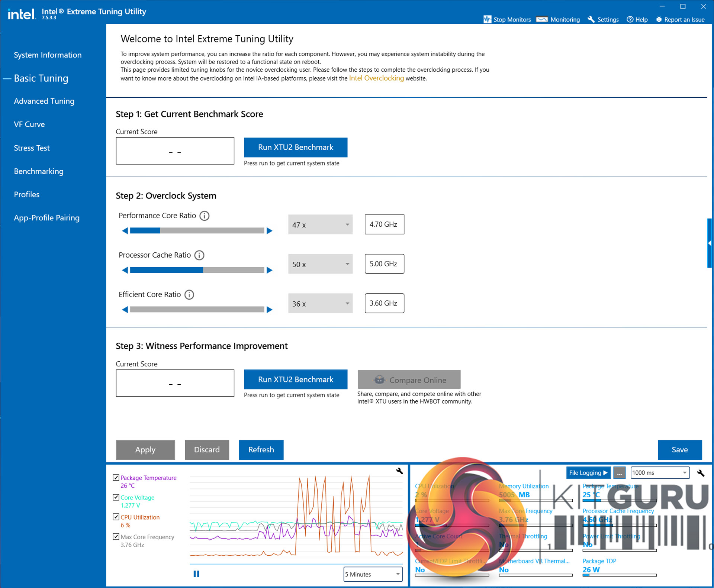Follow the Intel Overclocking link
714x588 pixels.
pos(376,78)
